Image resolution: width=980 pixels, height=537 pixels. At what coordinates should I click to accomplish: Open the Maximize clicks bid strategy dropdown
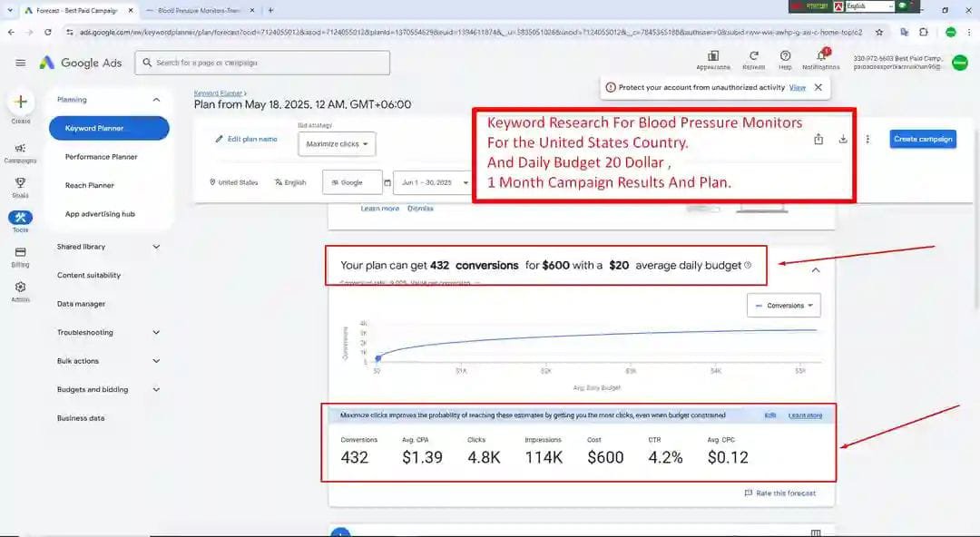337,144
